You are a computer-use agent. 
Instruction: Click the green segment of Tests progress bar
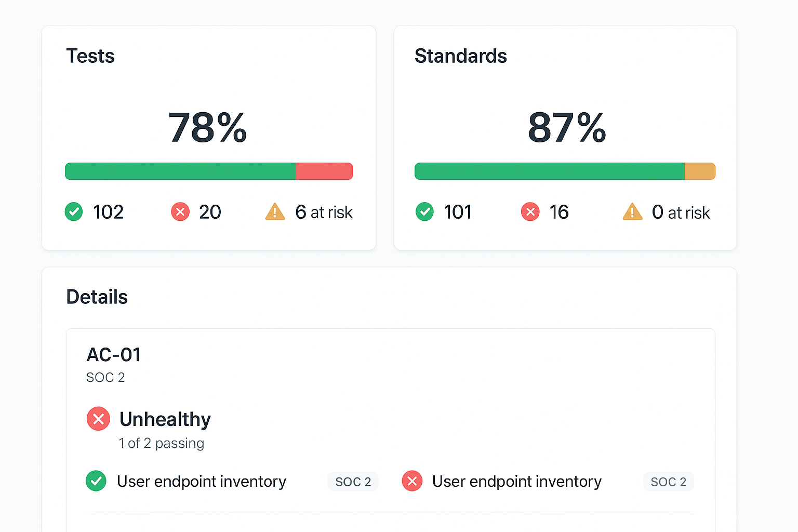180,171
